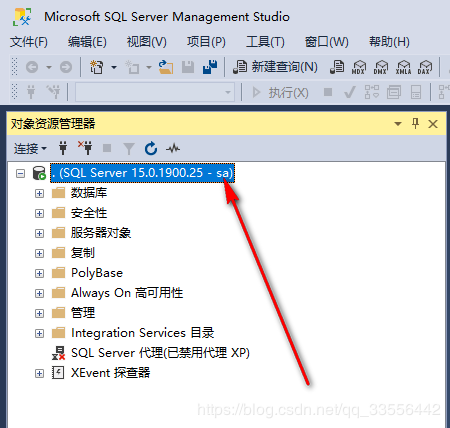Open the Project (项目) menu
The width and height of the screenshot is (450, 428).
point(206,42)
